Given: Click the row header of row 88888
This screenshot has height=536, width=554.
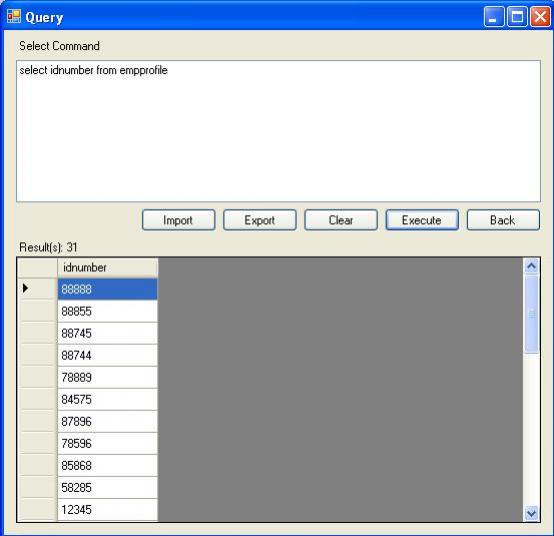Looking at the screenshot, I should tap(37, 289).
